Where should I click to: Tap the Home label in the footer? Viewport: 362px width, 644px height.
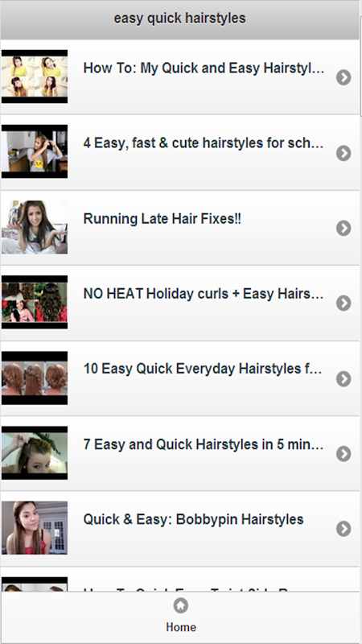[x=181, y=627]
